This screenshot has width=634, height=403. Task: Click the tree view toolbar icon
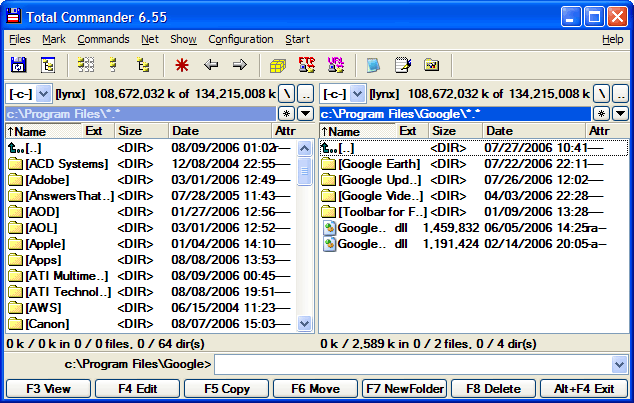coord(143,65)
